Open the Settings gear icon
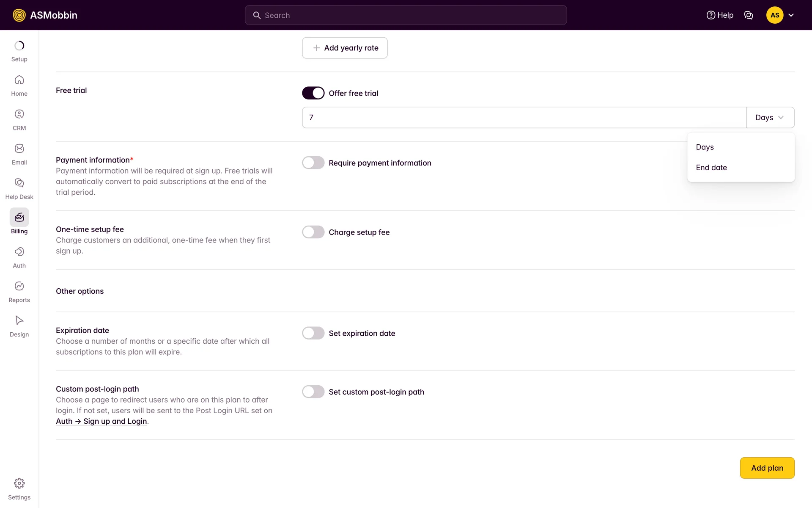 tap(19, 483)
